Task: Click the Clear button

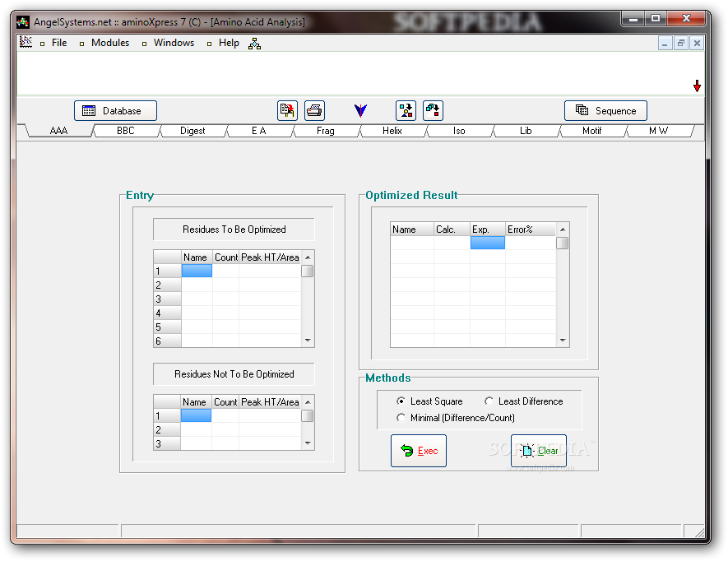Action: coord(539,451)
